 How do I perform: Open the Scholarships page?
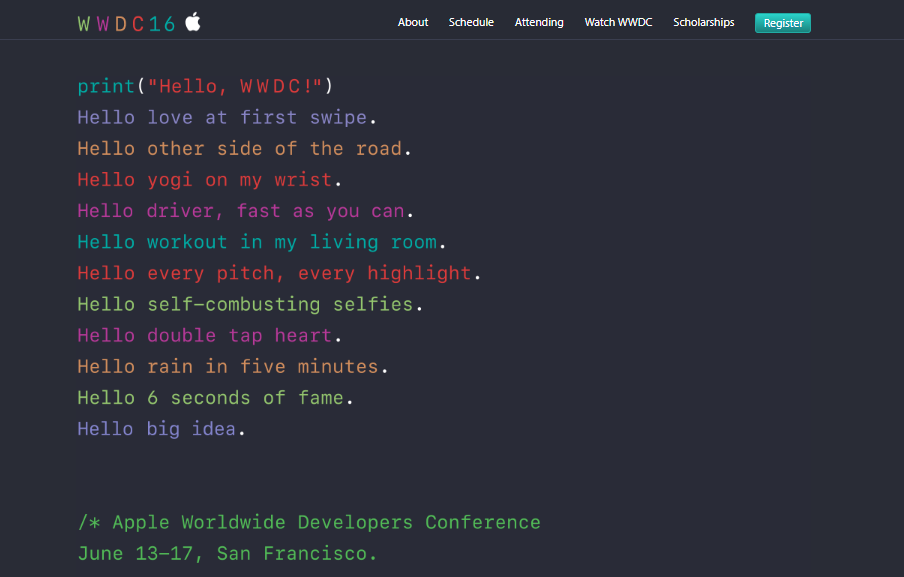[x=703, y=21]
